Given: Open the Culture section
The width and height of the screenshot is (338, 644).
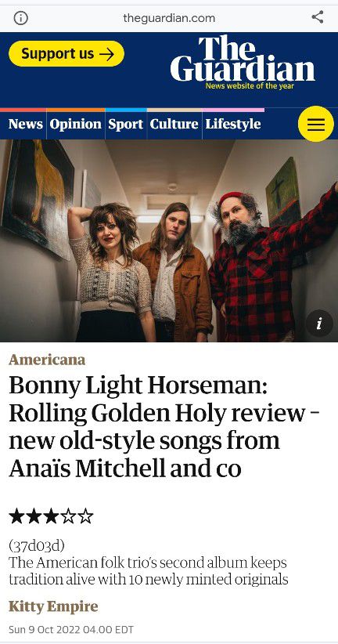Looking at the screenshot, I should [x=174, y=124].
